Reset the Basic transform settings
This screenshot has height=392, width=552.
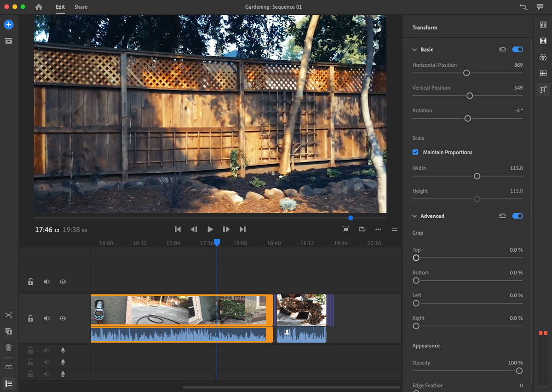(x=502, y=49)
